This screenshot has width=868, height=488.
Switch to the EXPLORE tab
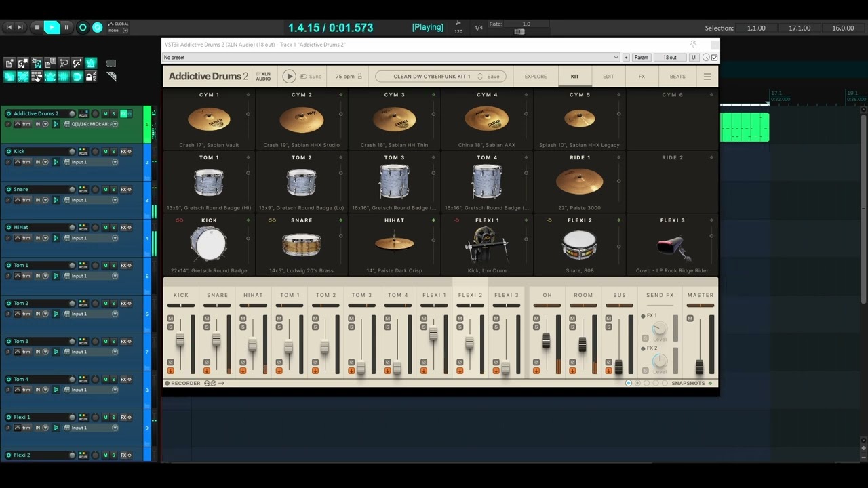click(x=536, y=77)
